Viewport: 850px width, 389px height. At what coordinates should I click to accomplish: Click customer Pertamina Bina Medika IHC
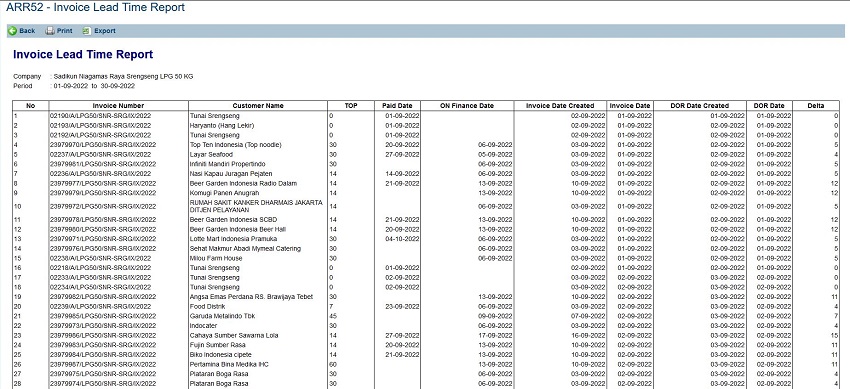pyautogui.click(x=230, y=364)
